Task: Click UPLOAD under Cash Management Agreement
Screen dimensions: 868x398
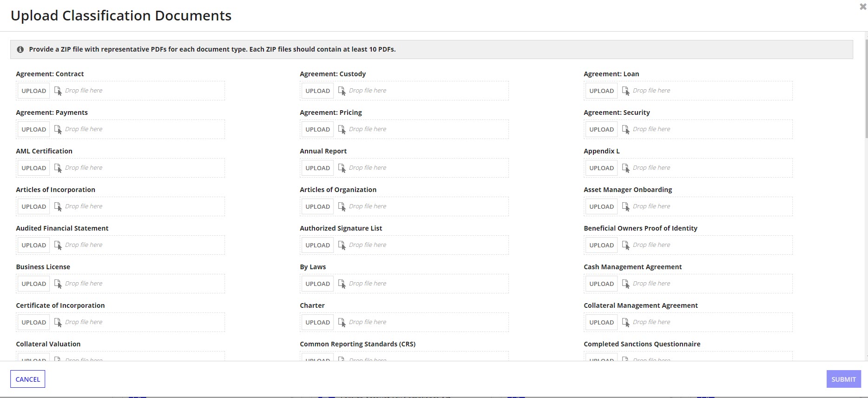Action: [602, 284]
